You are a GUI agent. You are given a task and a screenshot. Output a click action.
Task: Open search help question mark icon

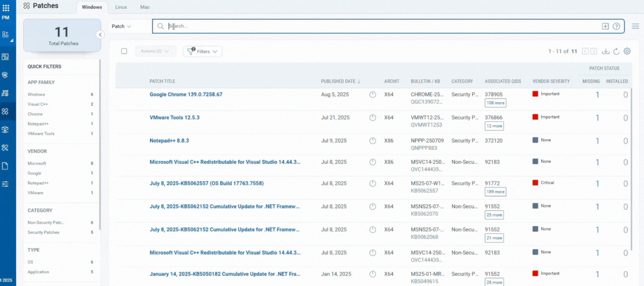616,26
